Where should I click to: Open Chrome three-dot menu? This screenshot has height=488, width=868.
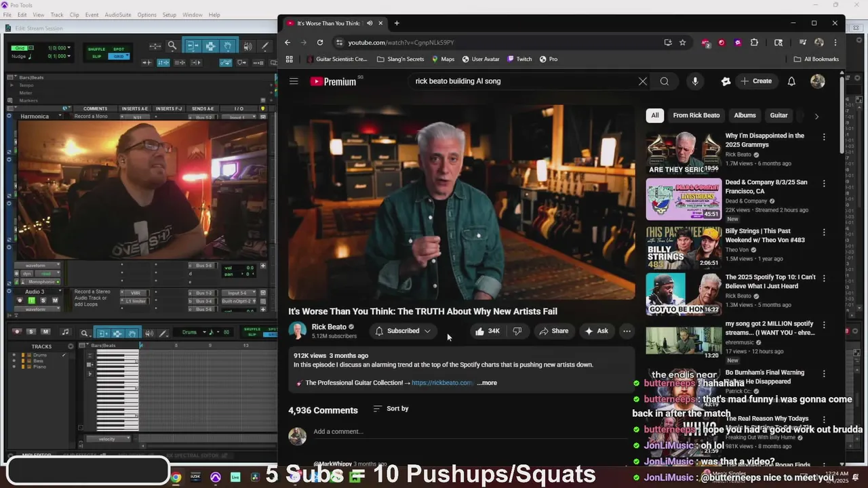click(835, 42)
